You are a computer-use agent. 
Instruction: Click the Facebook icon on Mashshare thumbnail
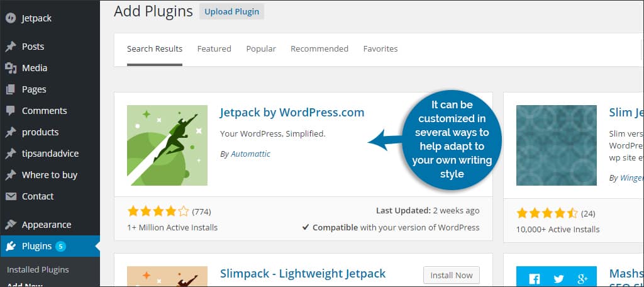[x=535, y=279]
